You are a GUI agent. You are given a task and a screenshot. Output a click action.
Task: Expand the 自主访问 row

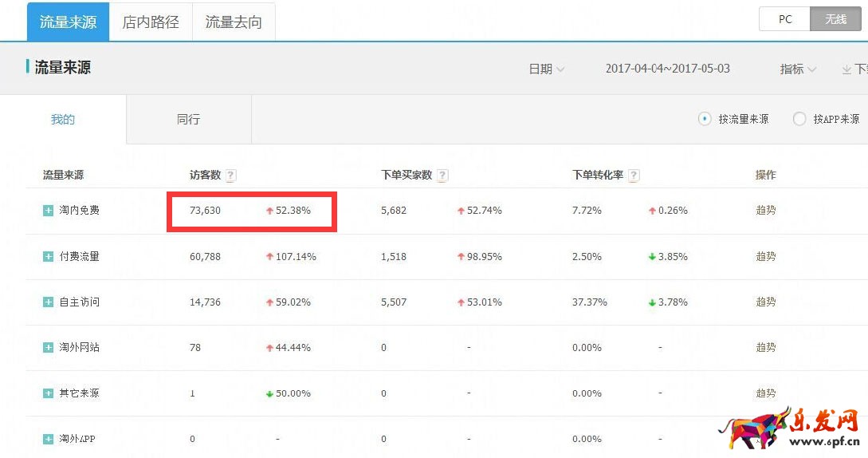49,302
